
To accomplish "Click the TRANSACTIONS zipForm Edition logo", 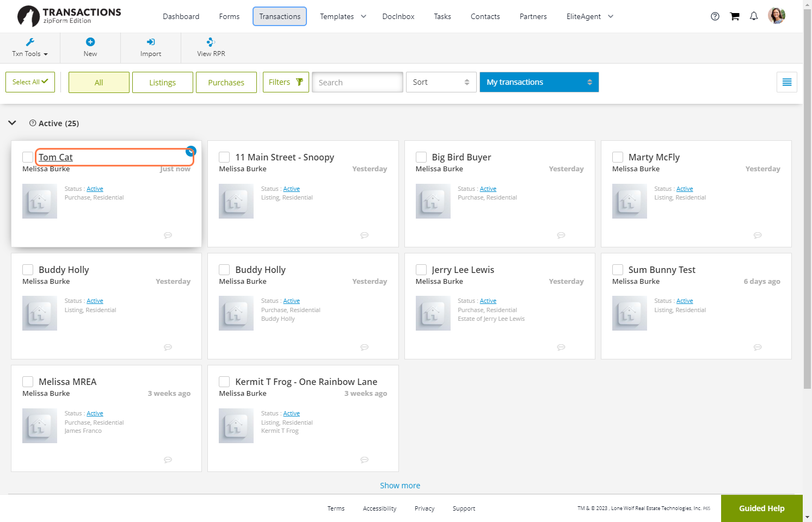I will click(69, 16).
